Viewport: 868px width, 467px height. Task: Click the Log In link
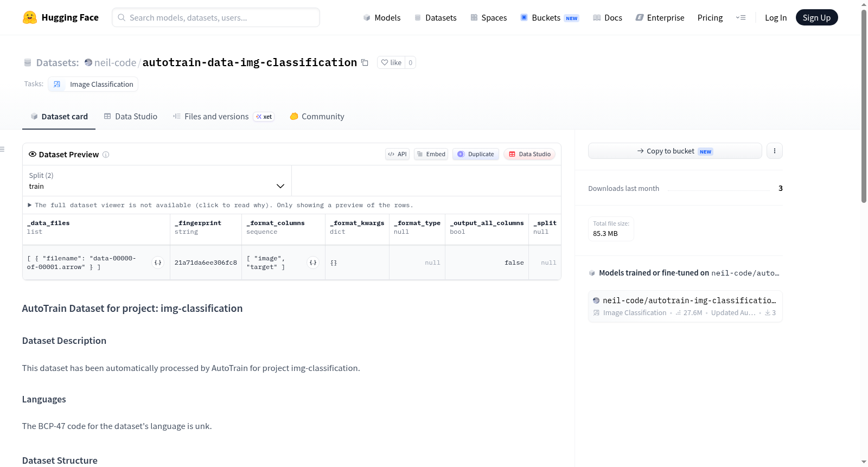click(x=776, y=18)
